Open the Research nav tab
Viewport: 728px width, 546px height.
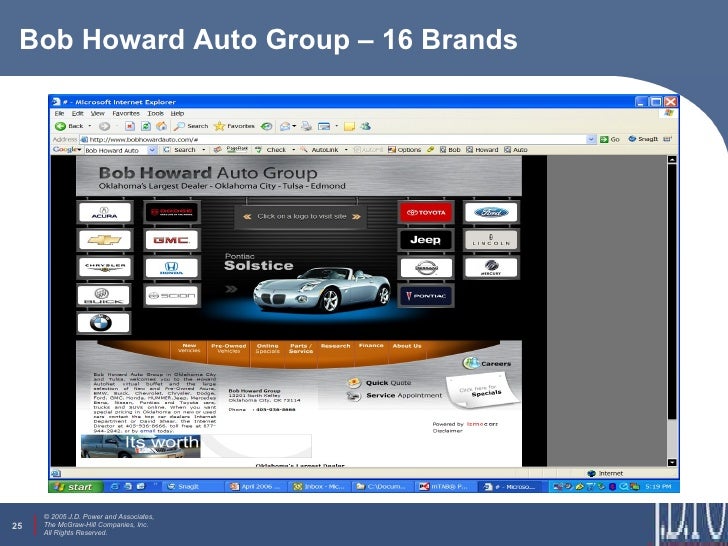[x=336, y=346]
